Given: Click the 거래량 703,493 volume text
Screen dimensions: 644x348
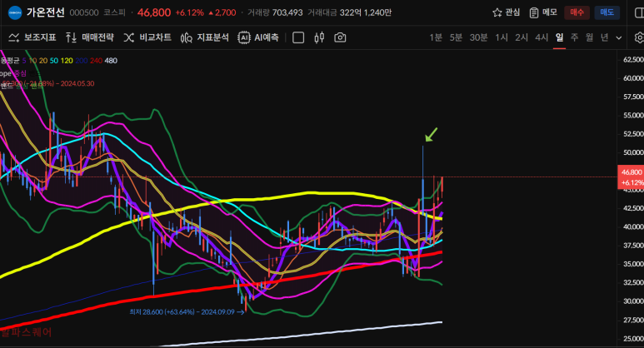Looking at the screenshot, I should click(275, 12).
